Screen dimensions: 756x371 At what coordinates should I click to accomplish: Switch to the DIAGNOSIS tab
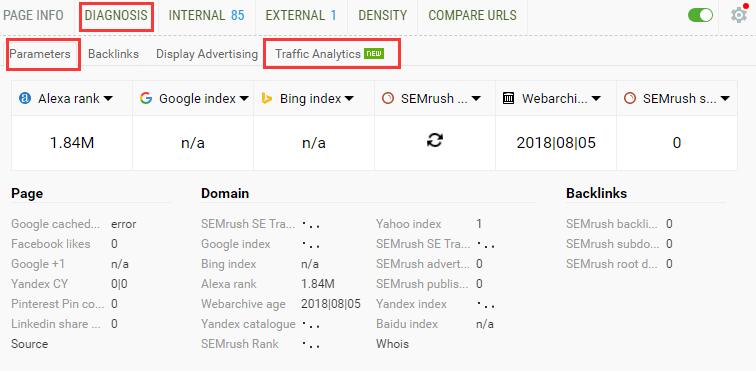[116, 15]
